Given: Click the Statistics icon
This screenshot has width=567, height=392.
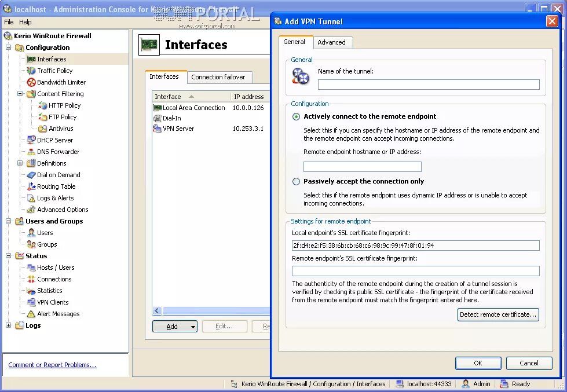Looking at the screenshot, I should pos(31,291).
